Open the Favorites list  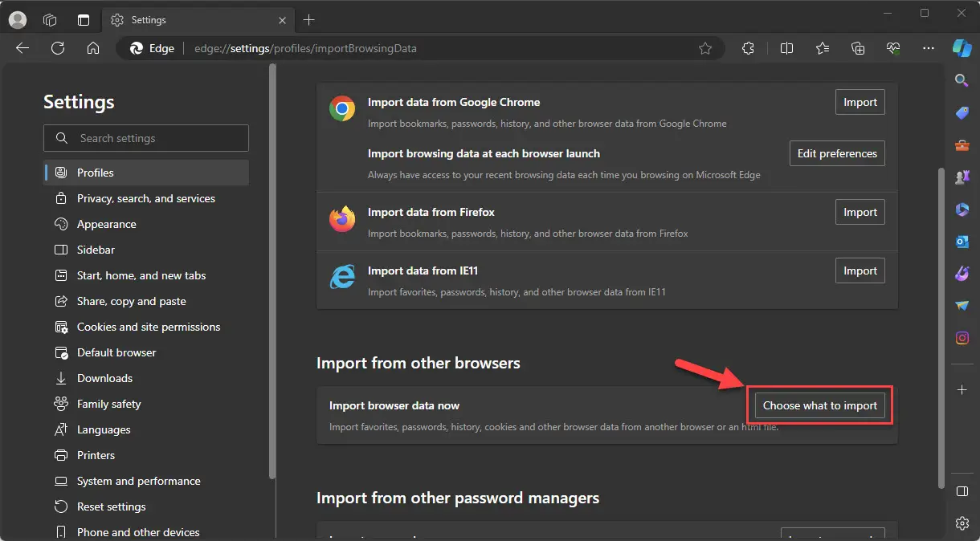point(822,48)
